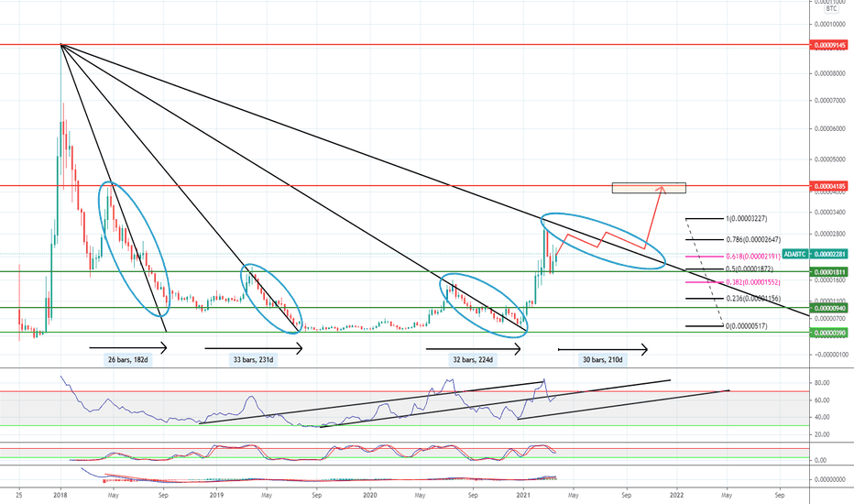The image size is (854, 504).
Task: Click the red 0.00009145 price label
Action: [829, 45]
